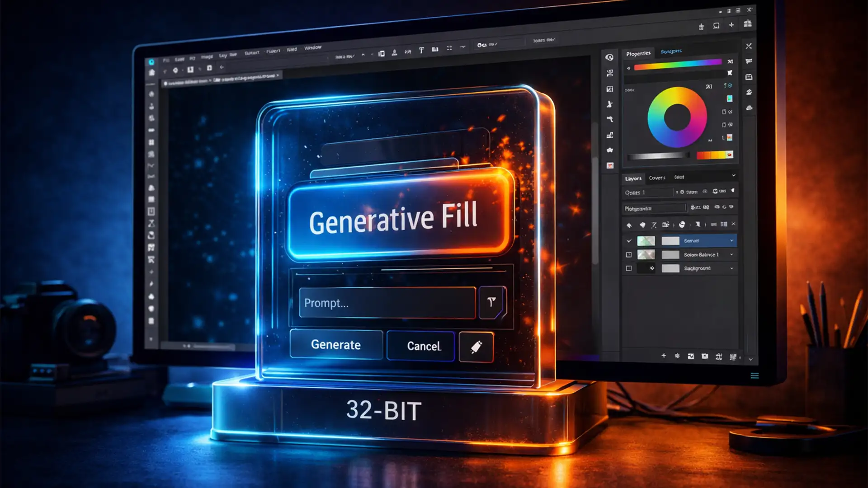Screen dimensions: 868x488
Task: Click the add layer icon below the Layers panel
Action: (x=664, y=356)
